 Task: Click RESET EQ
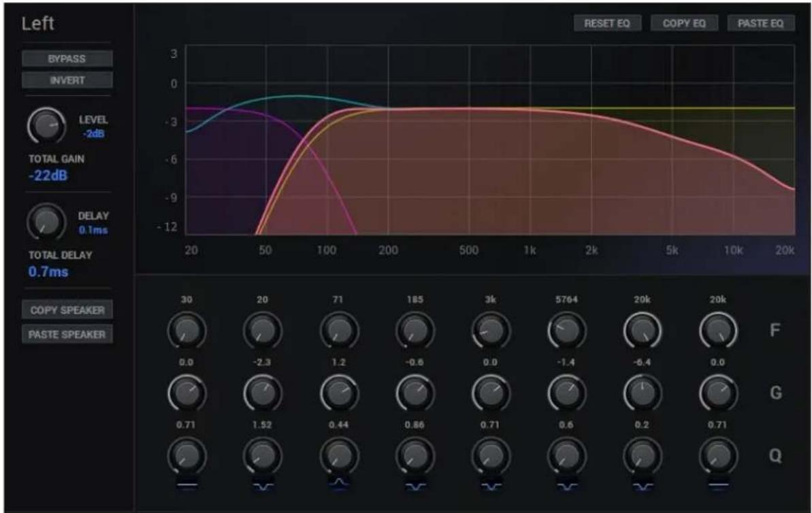click(x=607, y=23)
